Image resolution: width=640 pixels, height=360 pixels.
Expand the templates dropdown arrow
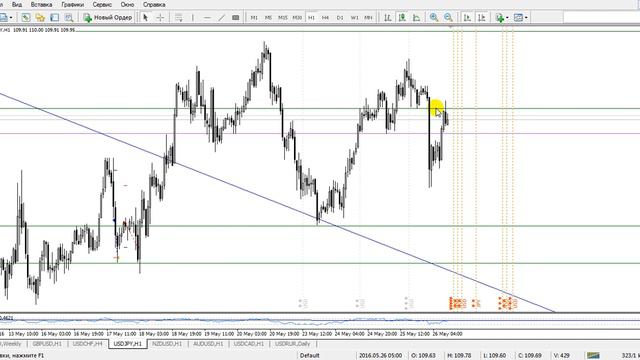tap(526, 18)
